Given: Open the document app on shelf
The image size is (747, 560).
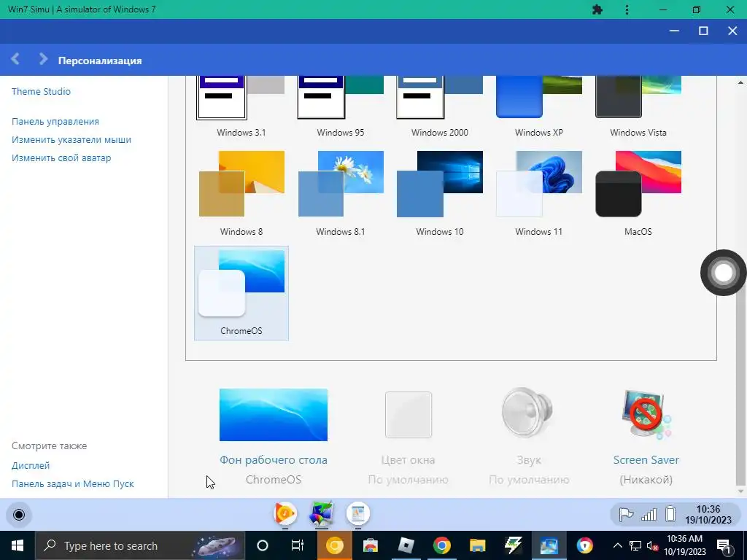Looking at the screenshot, I should (x=357, y=514).
